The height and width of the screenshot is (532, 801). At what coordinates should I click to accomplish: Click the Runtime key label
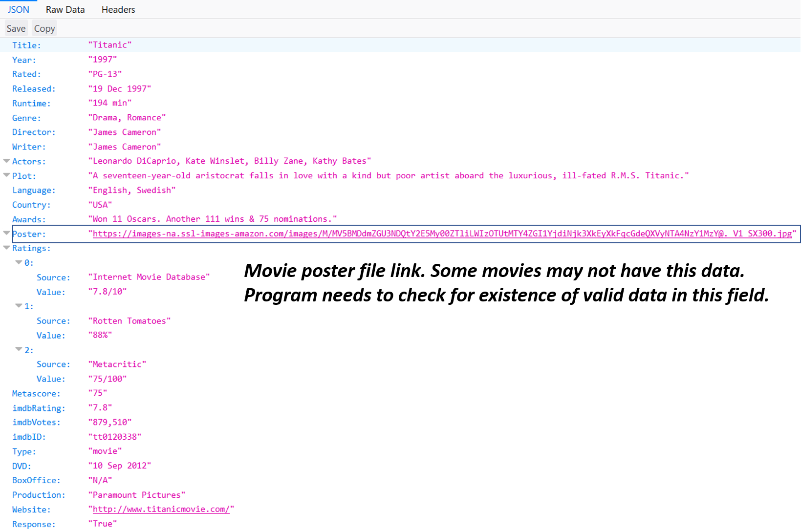tap(31, 104)
